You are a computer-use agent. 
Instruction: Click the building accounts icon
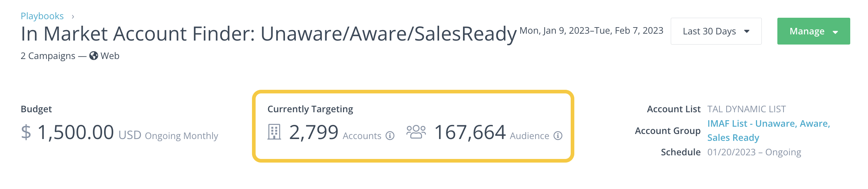pyautogui.click(x=274, y=132)
